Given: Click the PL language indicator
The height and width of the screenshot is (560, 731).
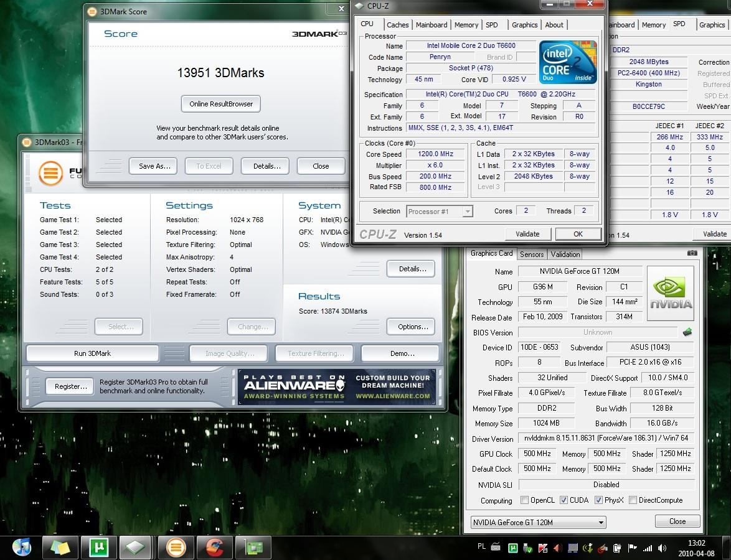Looking at the screenshot, I should click(481, 546).
